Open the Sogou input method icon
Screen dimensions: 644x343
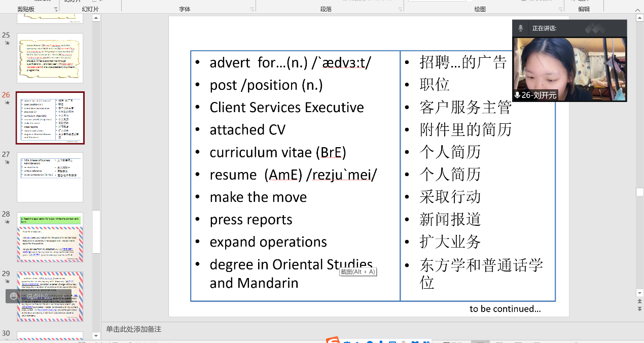[333, 340]
